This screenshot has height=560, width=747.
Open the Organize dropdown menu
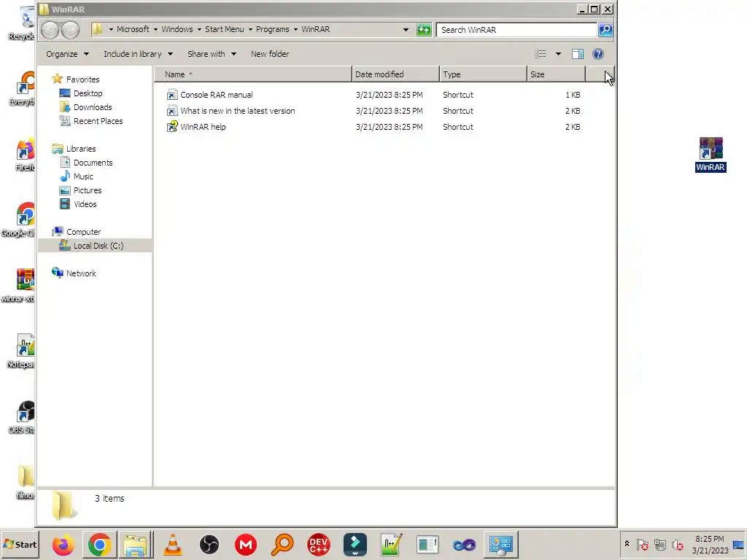67,54
